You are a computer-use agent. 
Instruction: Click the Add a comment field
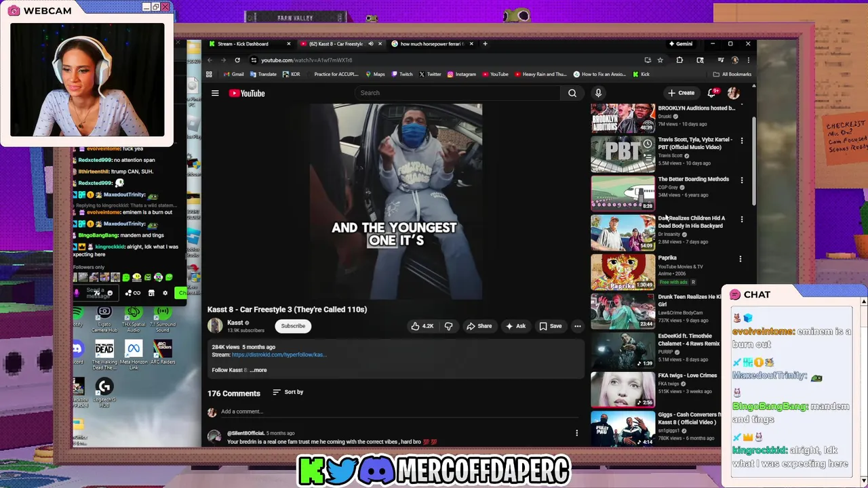(400, 411)
